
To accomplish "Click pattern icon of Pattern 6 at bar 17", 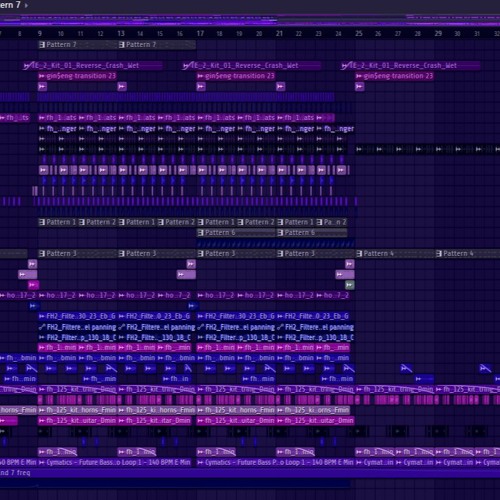I will [201, 233].
